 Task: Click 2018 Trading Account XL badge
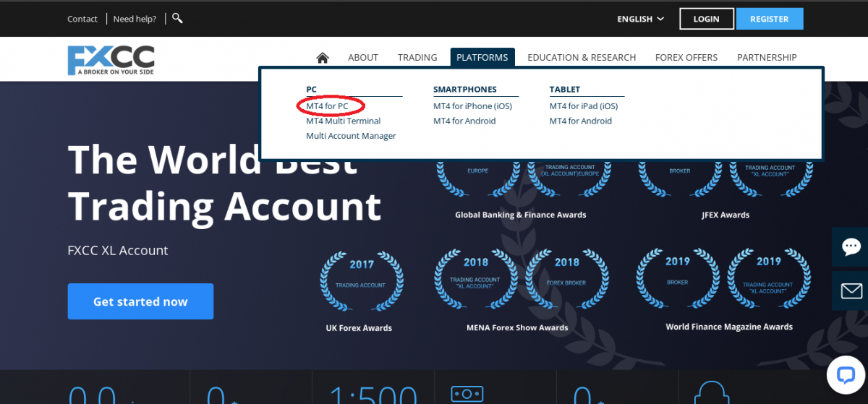476,279
